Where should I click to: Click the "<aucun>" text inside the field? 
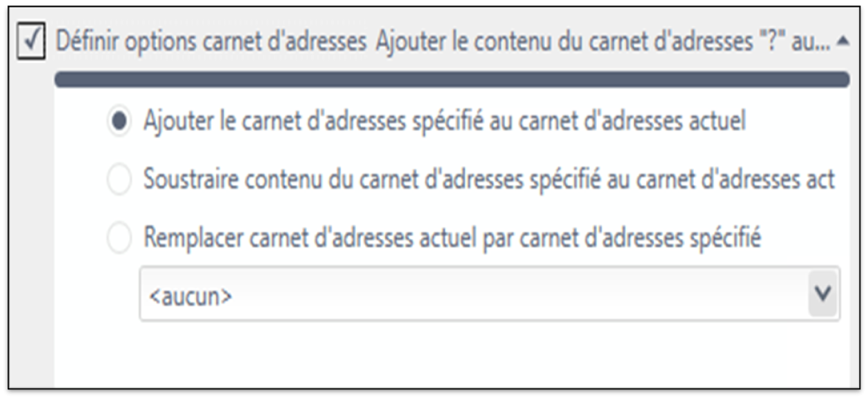coord(190,296)
